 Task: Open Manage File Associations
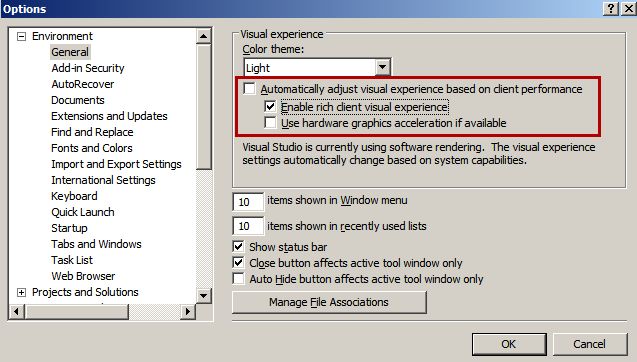point(329,302)
